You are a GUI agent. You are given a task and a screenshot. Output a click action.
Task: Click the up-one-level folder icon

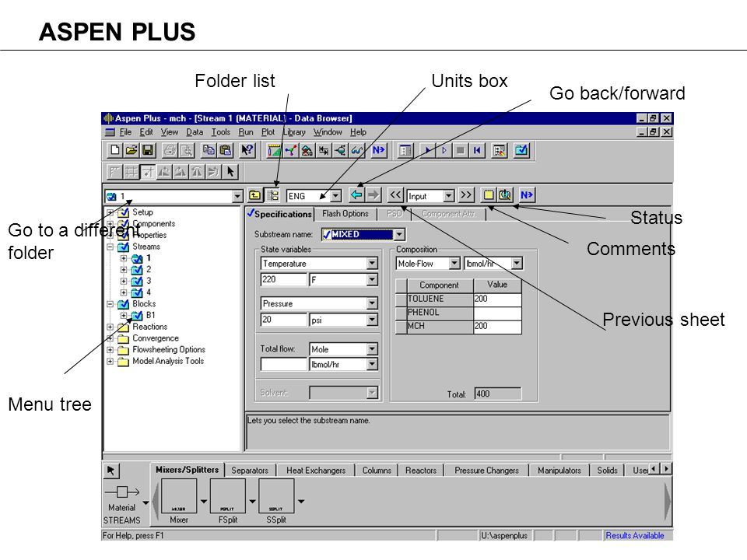255,195
